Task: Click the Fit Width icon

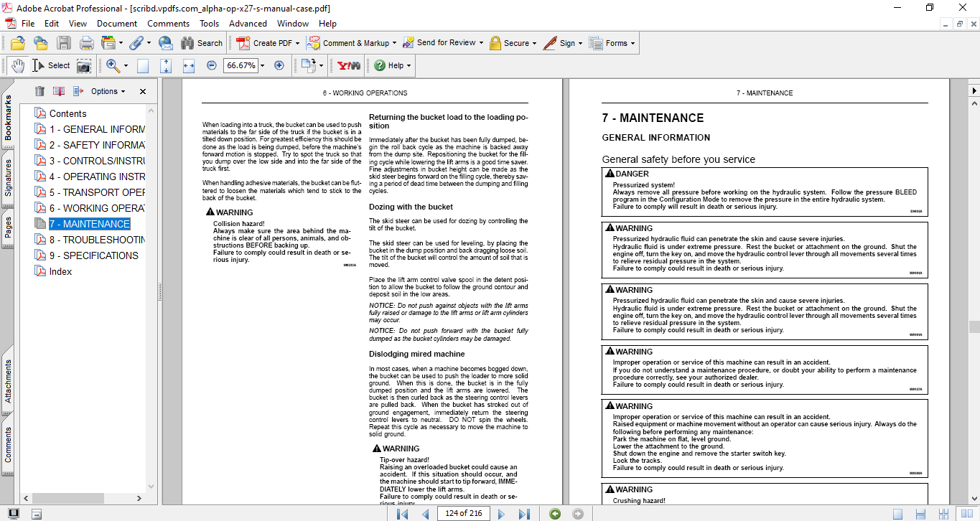Action: (x=189, y=65)
